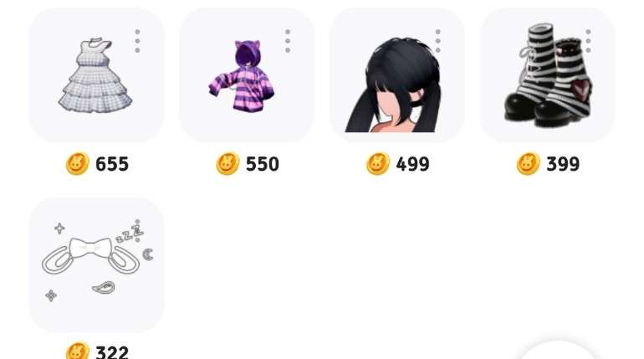Tap the 399 price under boots
The height and width of the screenshot is (359, 644).
click(x=563, y=164)
